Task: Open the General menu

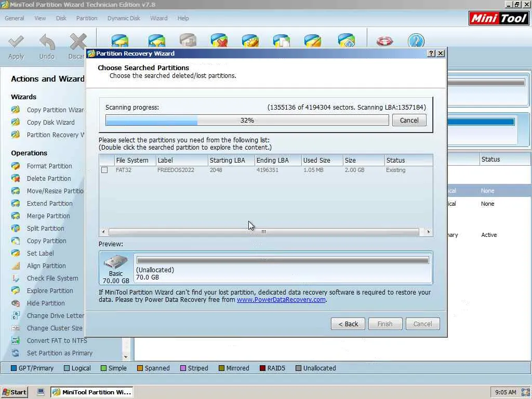Action: tap(14, 18)
